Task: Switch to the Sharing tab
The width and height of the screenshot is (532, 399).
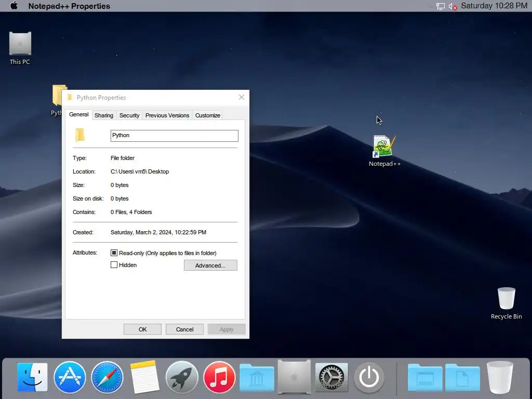Action: (x=104, y=115)
